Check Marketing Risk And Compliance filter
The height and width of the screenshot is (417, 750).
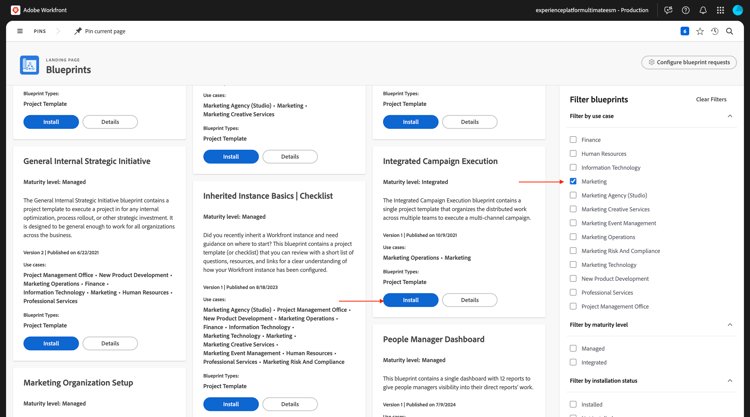click(573, 251)
